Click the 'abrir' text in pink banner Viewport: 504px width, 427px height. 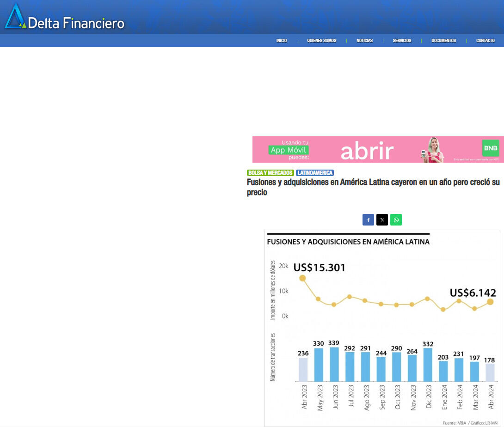367,151
